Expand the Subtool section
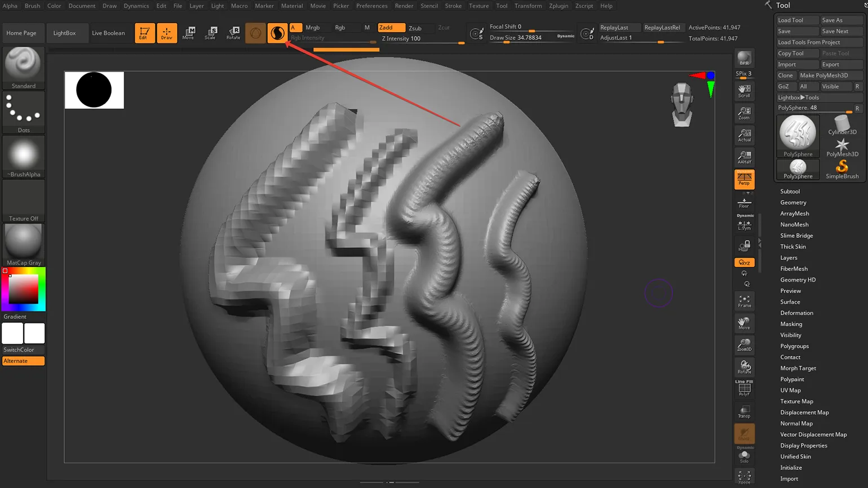Image resolution: width=868 pixels, height=488 pixels. coord(790,192)
